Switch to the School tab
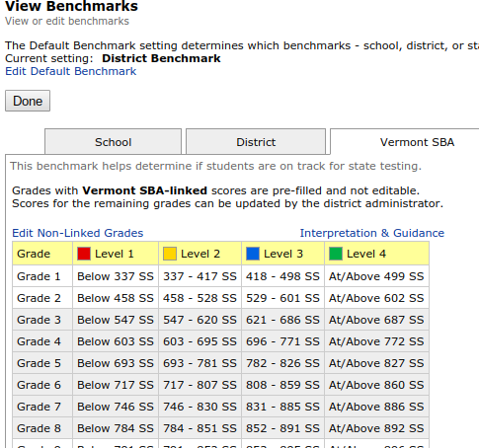Image resolution: width=479 pixels, height=448 pixels. (113, 142)
